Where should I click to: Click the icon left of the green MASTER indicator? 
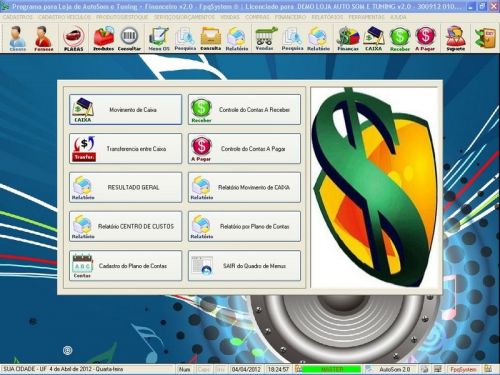(298, 369)
